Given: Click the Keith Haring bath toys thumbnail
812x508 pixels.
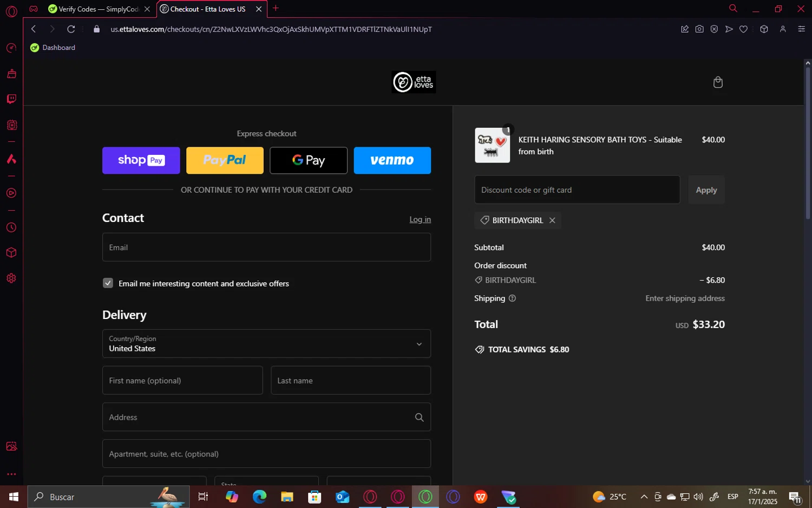Looking at the screenshot, I should 492,146.
